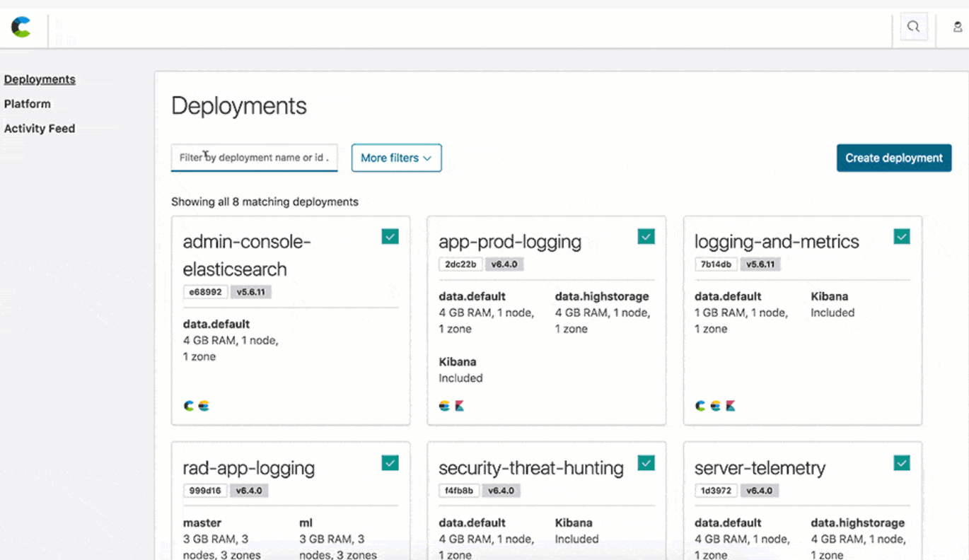The width and height of the screenshot is (969, 560).
Task: Click data.highstorage label on server-telemetry card
Action: (858, 523)
